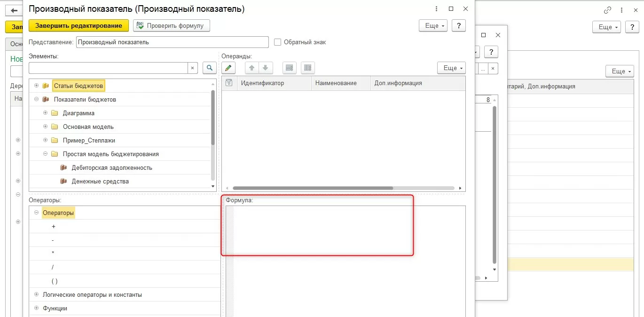The height and width of the screenshot is (317, 644).
Task: Open the lower Еще dropdown in main window
Action: click(620, 71)
